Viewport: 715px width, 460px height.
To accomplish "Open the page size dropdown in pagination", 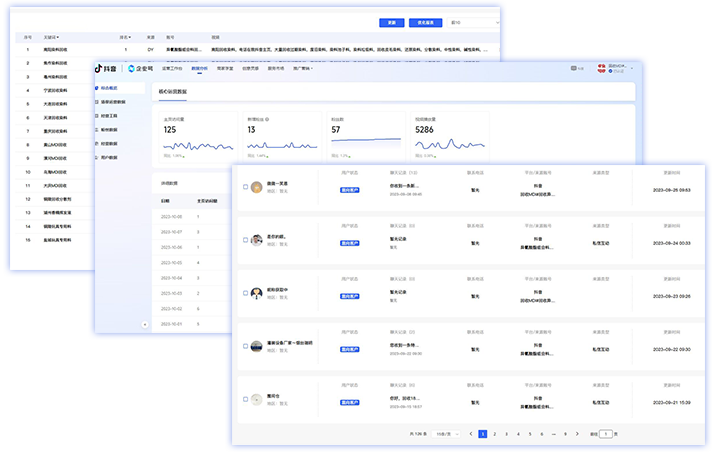I will click(447, 434).
